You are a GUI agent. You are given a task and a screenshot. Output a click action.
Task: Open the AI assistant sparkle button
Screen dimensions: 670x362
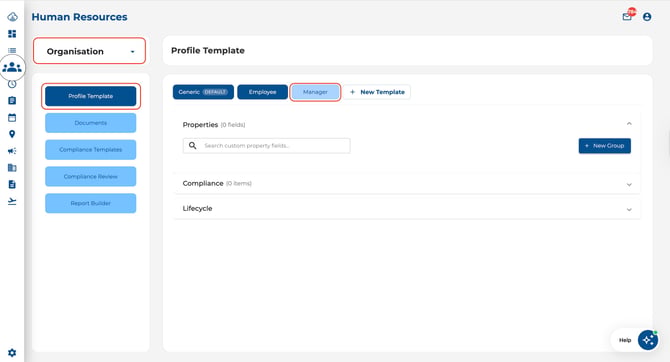coord(648,340)
